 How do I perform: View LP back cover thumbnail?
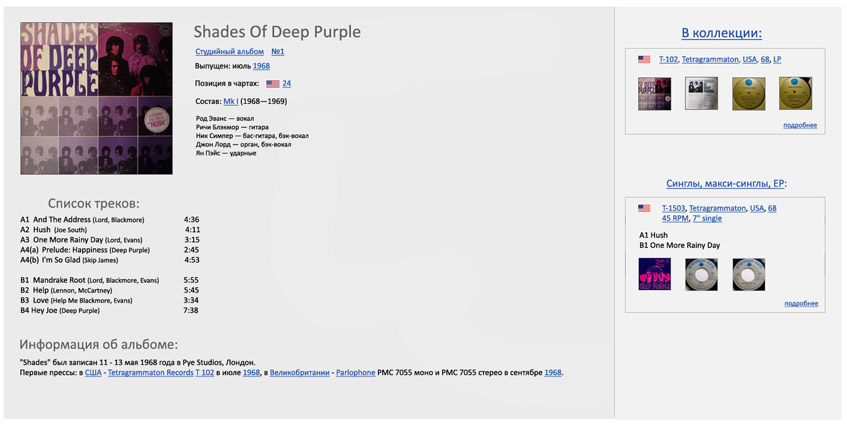pyautogui.click(x=702, y=93)
